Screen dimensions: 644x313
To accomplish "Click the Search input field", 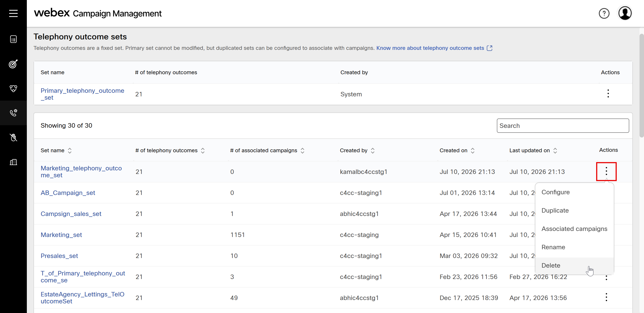I will (x=563, y=125).
